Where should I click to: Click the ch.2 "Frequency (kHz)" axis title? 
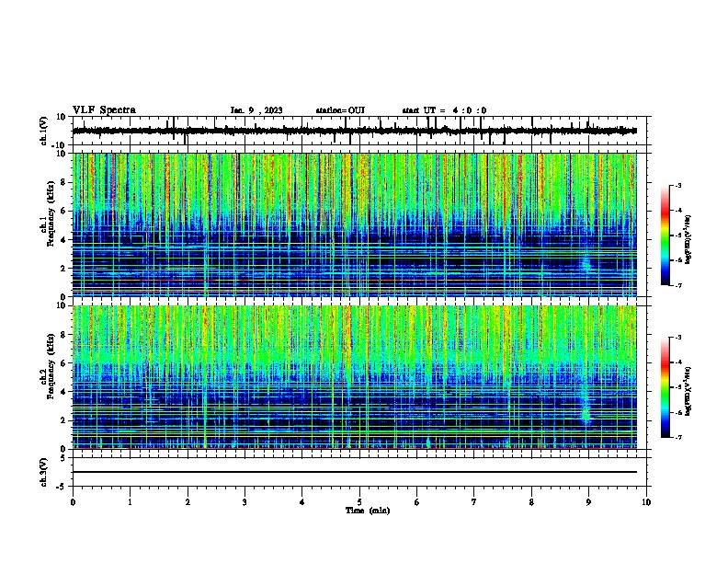(51, 365)
